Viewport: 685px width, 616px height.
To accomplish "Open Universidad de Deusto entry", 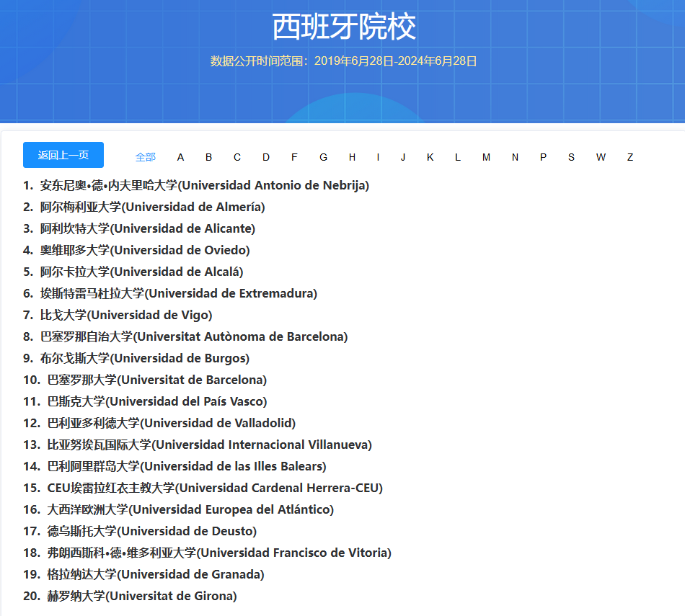I will click(140, 531).
